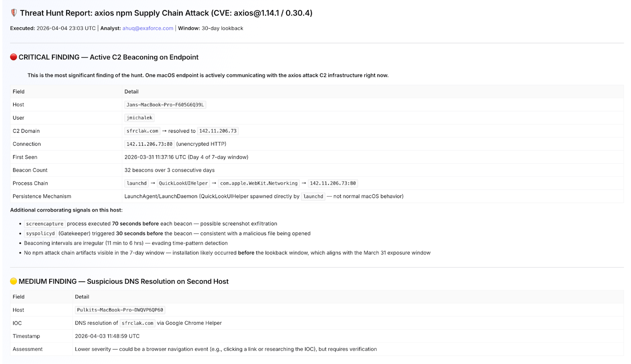Click the red circle critical finding icon

[x=13, y=57]
